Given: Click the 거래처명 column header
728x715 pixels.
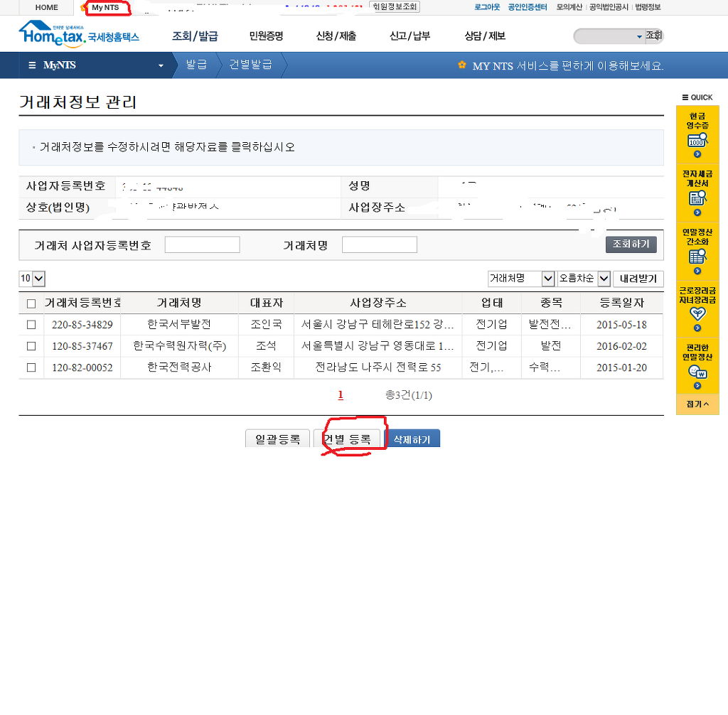Looking at the screenshot, I should click(179, 303).
